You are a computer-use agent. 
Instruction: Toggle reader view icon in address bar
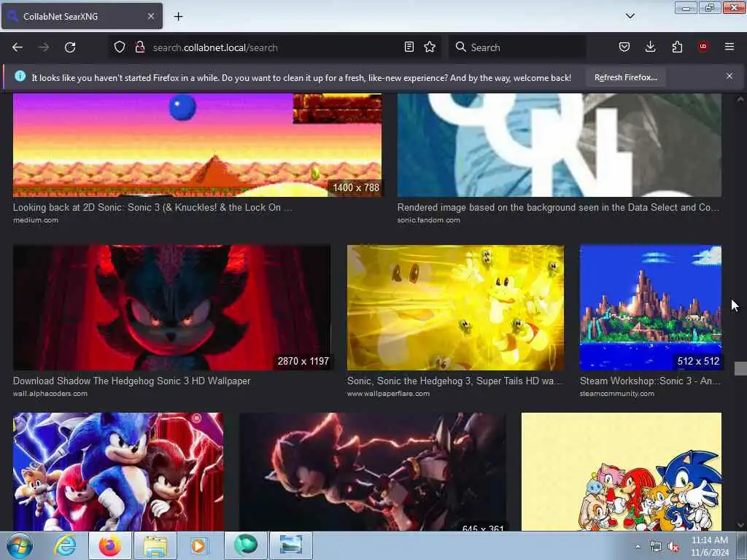409,47
